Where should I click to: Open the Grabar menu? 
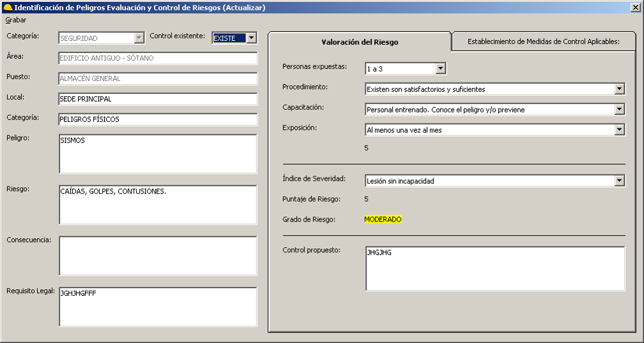tap(16, 20)
